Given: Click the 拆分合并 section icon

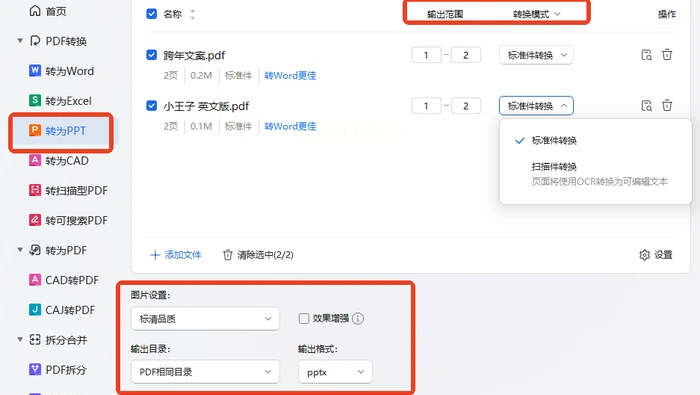Looking at the screenshot, I should click(35, 340).
